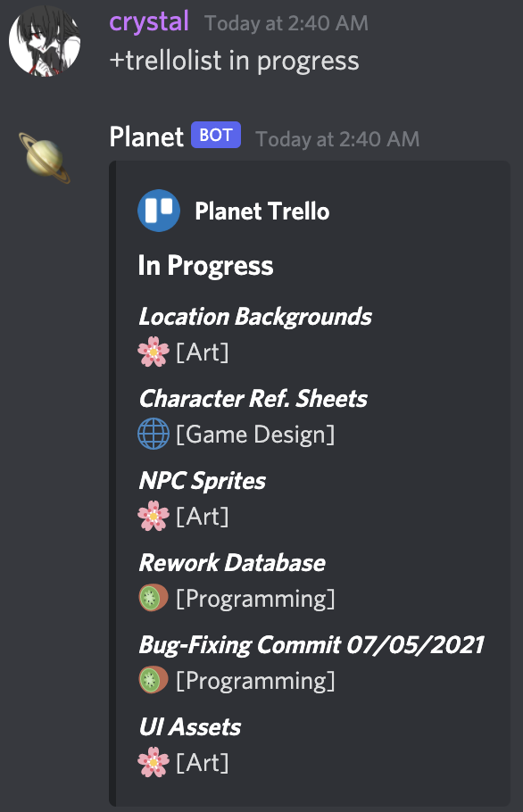Select the Location Backgrounds card title
Viewport: 523px width, 812px height.
pyautogui.click(x=253, y=316)
